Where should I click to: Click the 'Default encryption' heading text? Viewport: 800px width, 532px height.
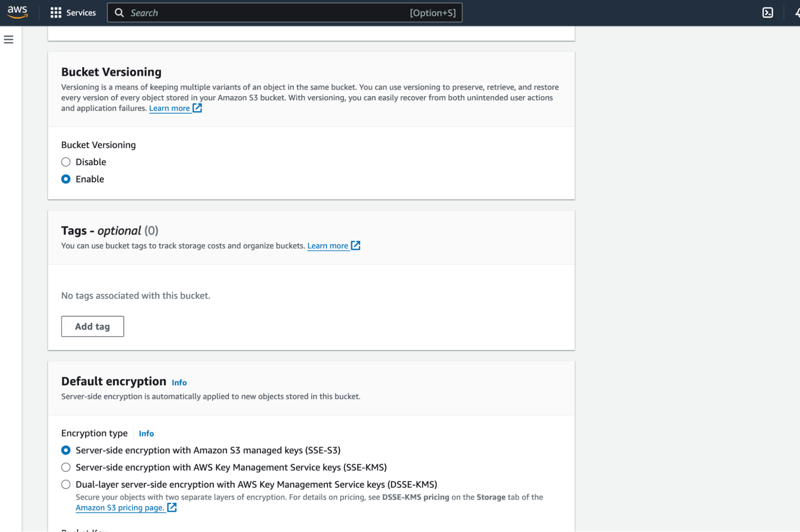click(x=114, y=381)
